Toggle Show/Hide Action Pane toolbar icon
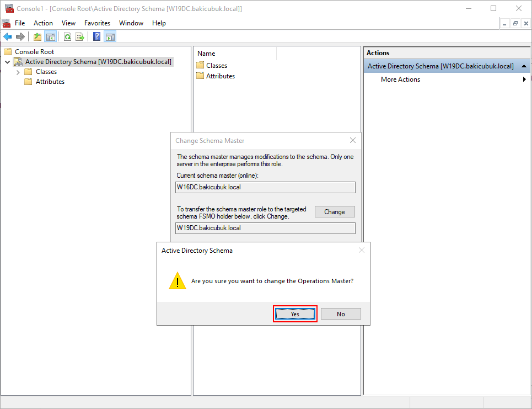 110,36
